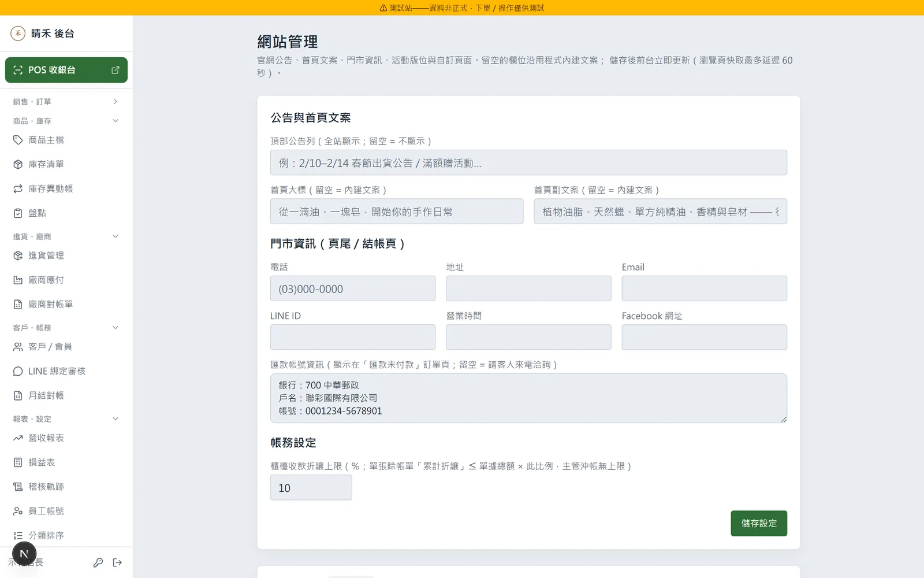Focus the 首頁大標 input field
This screenshot has width=924, height=578.
point(397,212)
